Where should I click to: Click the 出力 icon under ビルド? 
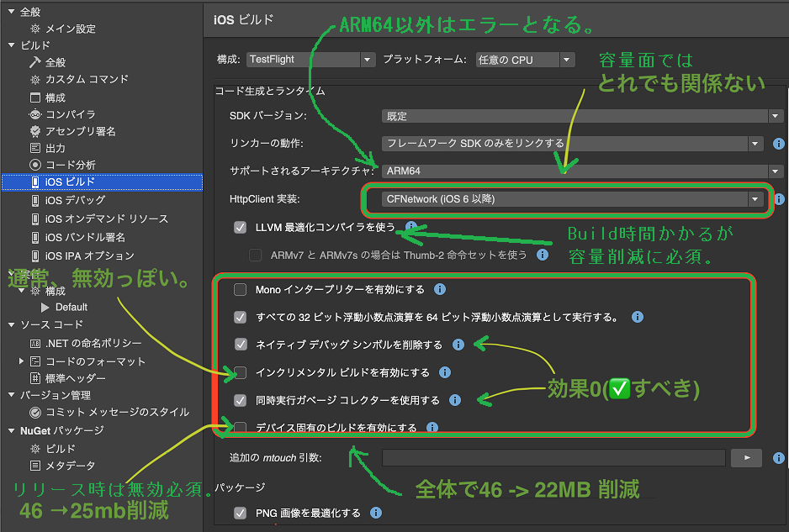(35, 148)
